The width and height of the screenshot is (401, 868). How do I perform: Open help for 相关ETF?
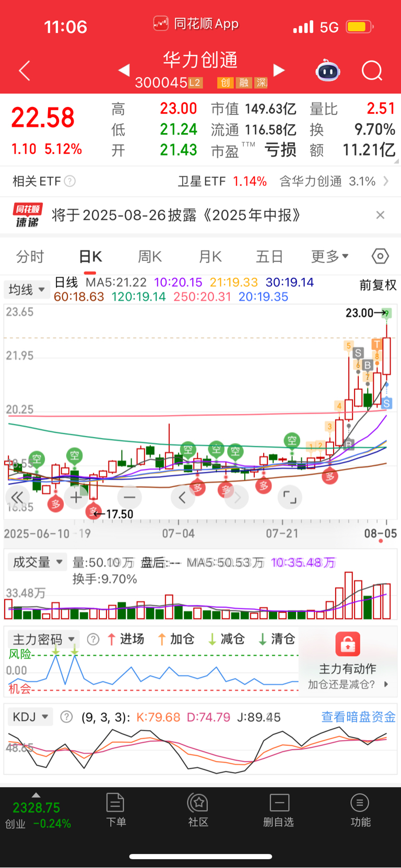point(70,181)
